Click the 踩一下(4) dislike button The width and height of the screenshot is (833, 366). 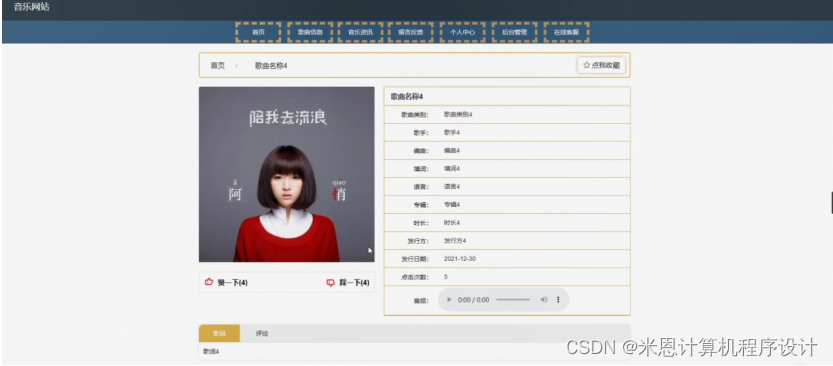pos(348,283)
